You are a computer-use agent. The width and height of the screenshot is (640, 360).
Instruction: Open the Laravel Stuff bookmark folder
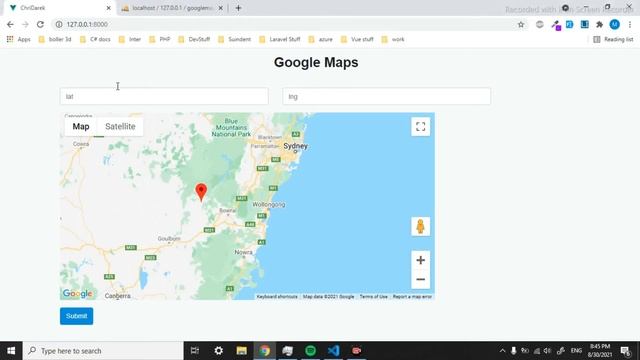tap(280, 39)
